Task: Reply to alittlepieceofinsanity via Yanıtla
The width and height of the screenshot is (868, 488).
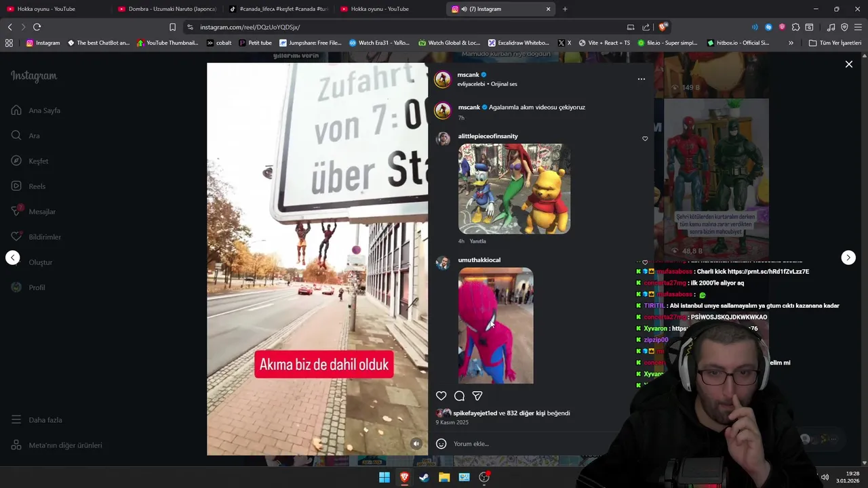Action: click(478, 241)
